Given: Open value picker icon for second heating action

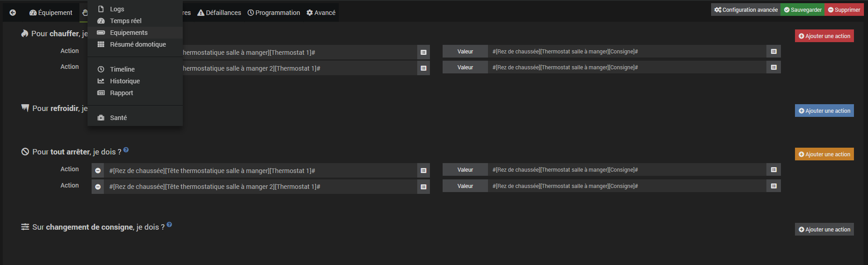Looking at the screenshot, I should coord(774,67).
